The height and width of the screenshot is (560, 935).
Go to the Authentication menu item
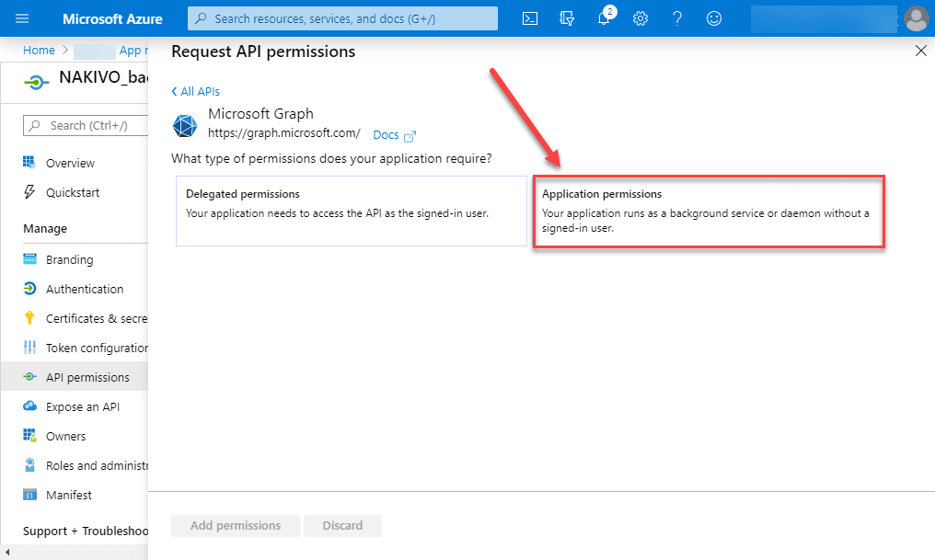(84, 289)
